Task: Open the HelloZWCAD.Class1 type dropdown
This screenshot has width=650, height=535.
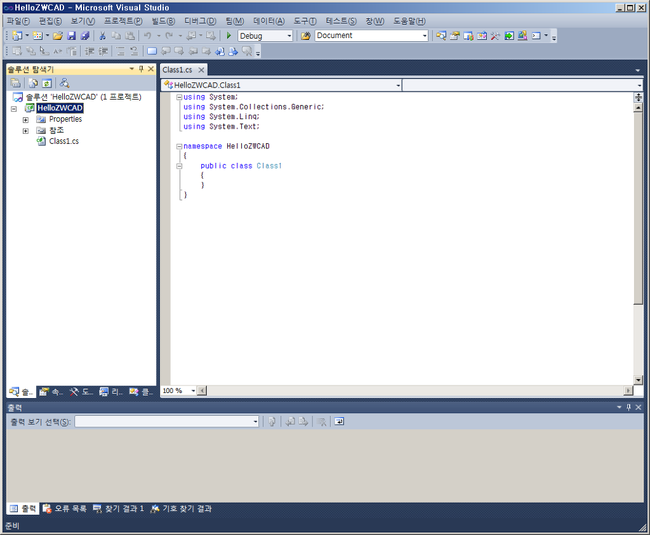Action: 398,85
